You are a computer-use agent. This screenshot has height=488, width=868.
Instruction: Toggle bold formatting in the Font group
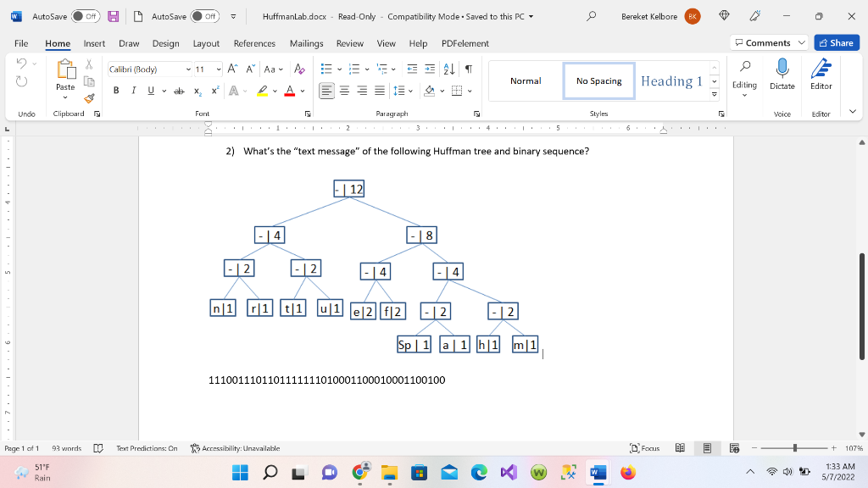[x=116, y=90]
